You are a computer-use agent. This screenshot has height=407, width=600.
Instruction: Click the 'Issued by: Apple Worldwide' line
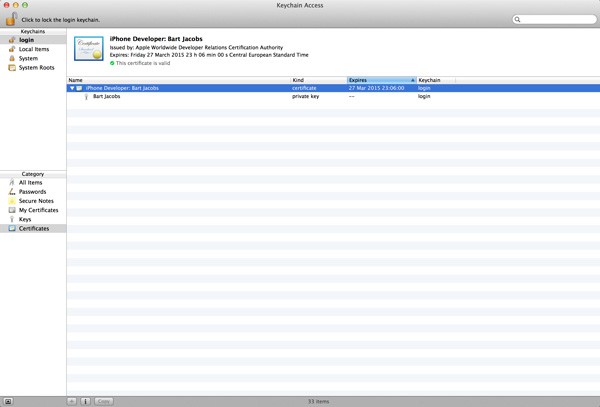196,47
